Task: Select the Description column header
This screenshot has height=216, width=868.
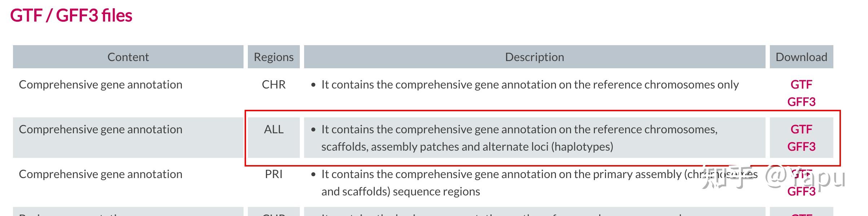Action: (535, 57)
